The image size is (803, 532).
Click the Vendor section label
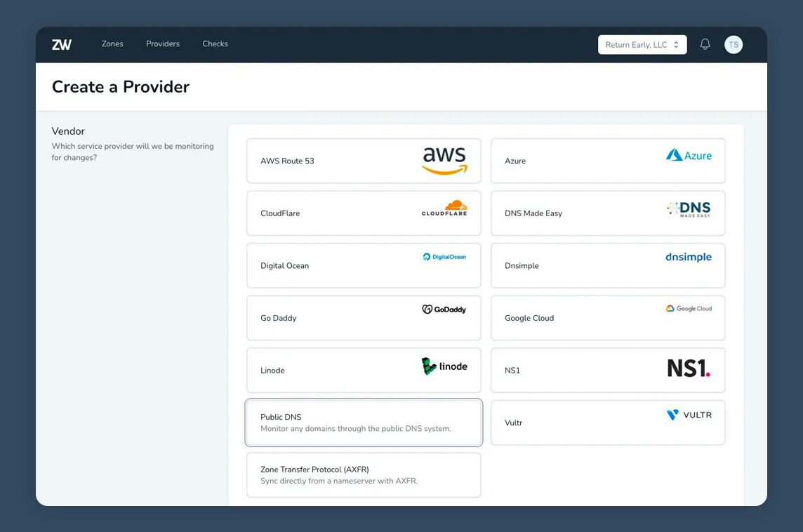coord(68,131)
